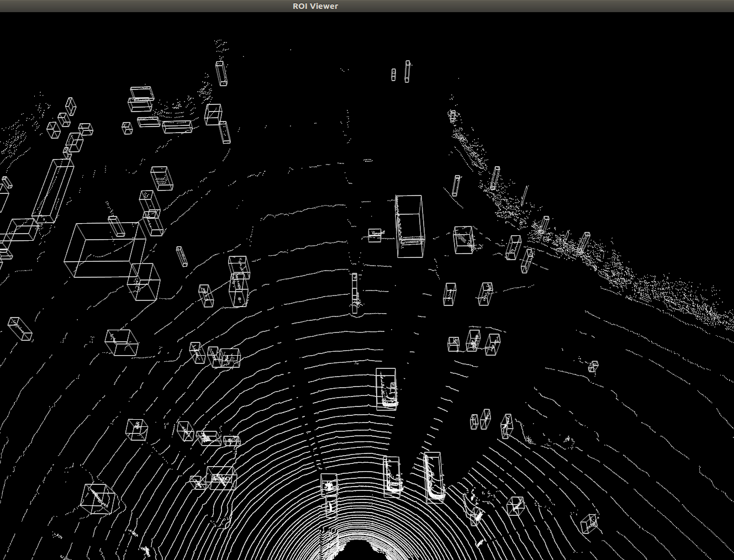Select the long diagonal building-shaped bounding box

[x=52, y=191]
